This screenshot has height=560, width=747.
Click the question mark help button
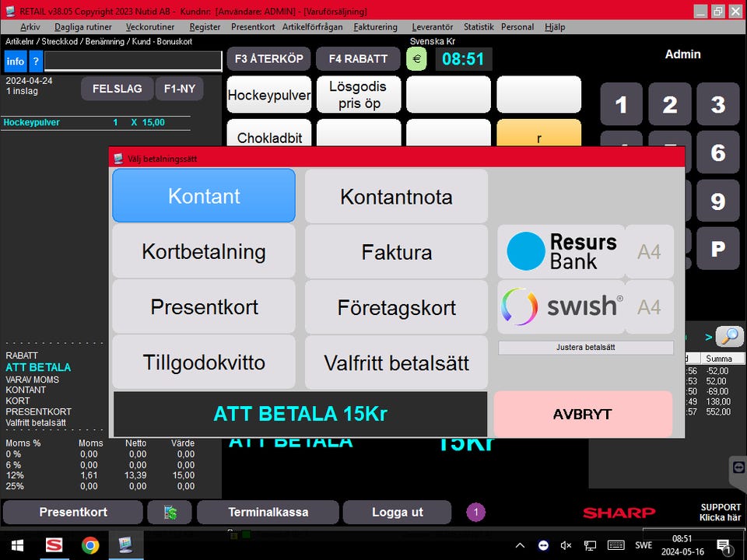(x=36, y=61)
